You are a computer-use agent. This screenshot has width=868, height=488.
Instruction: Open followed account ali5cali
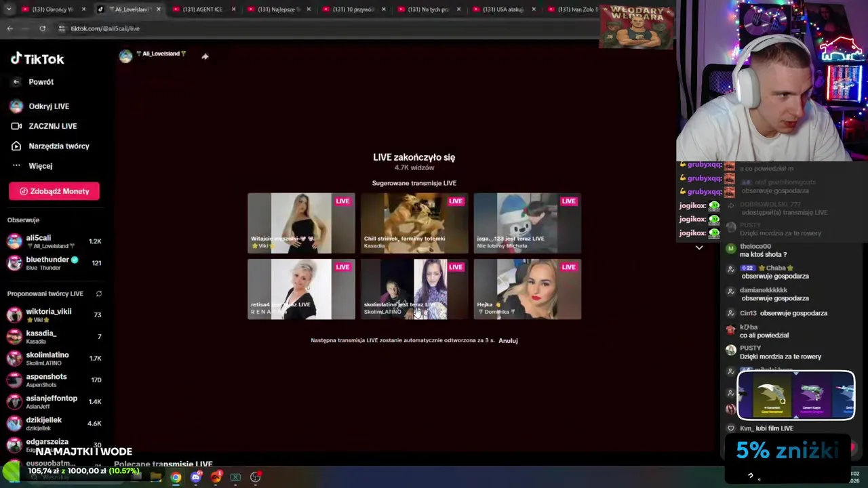coord(54,241)
